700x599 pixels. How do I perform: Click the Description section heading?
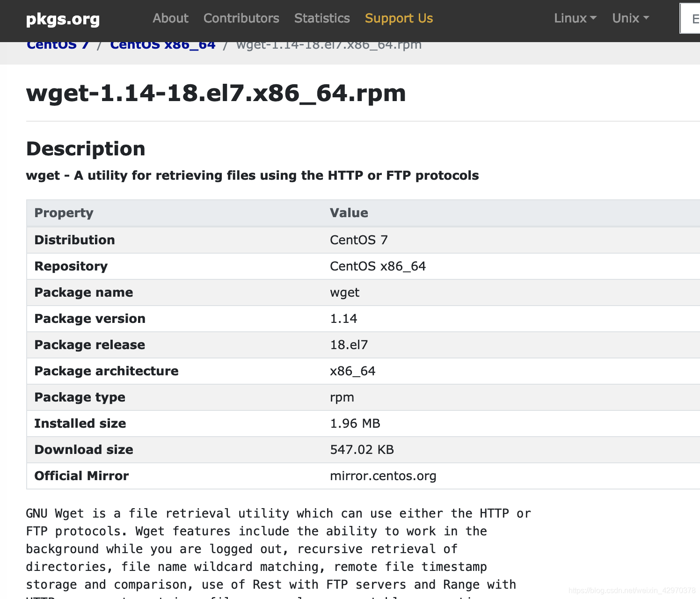click(x=86, y=148)
